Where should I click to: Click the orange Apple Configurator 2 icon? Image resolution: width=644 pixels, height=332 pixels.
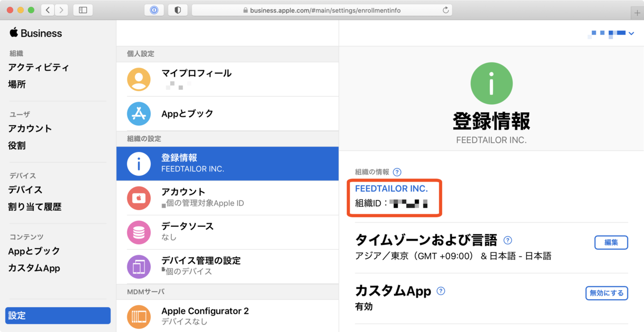(139, 316)
